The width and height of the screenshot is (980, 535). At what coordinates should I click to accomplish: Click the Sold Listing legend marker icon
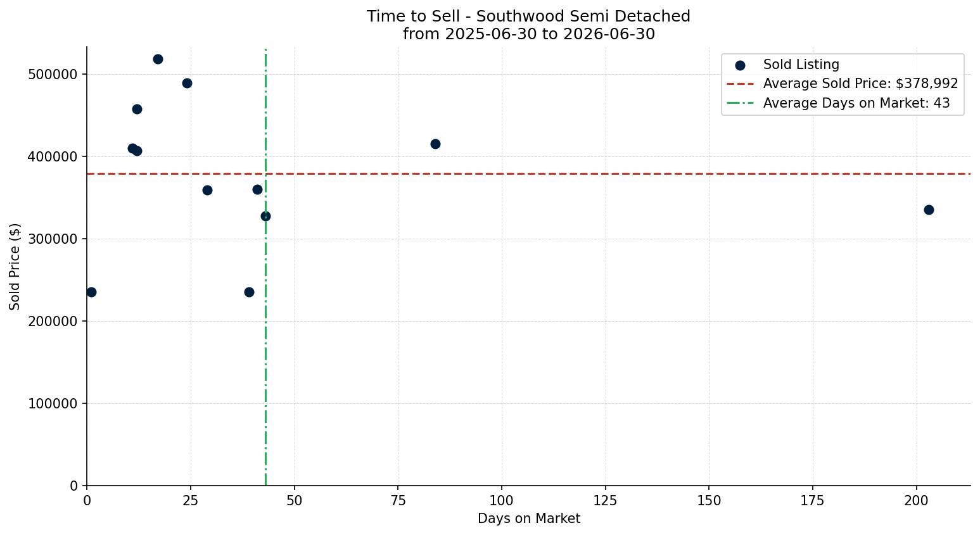point(740,65)
